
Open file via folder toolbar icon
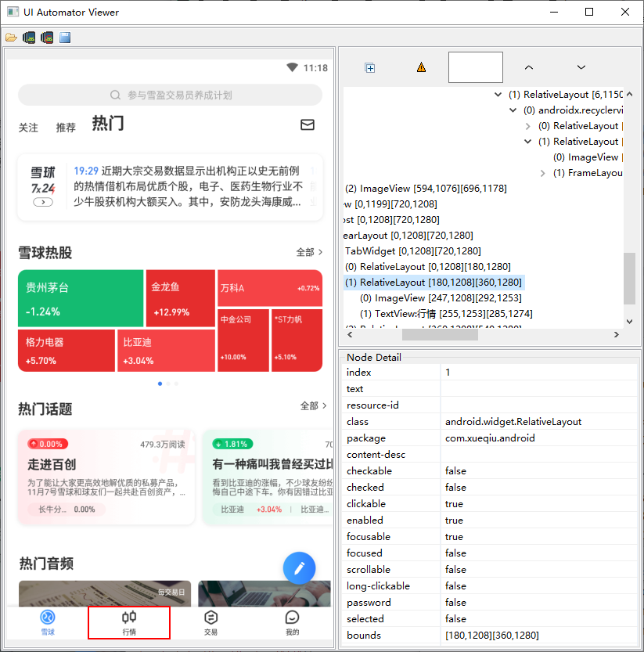click(11, 38)
